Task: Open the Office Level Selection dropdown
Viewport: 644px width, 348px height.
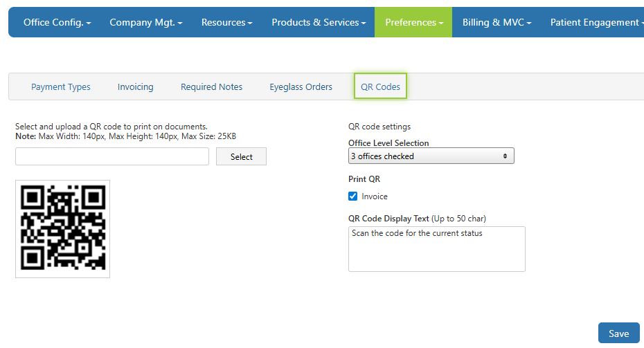Action: tap(431, 156)
